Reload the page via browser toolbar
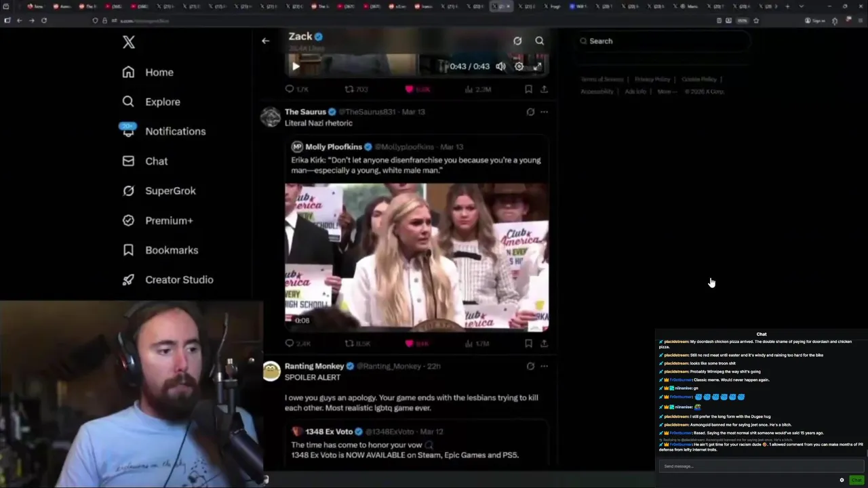Viewport: 868px width, 488px height. [44, 20]
